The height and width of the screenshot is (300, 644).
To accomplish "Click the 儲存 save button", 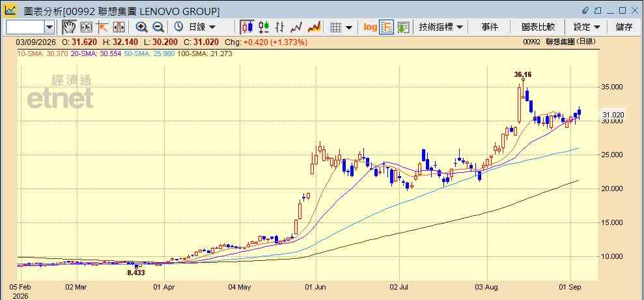I will [x=624, y=27].
